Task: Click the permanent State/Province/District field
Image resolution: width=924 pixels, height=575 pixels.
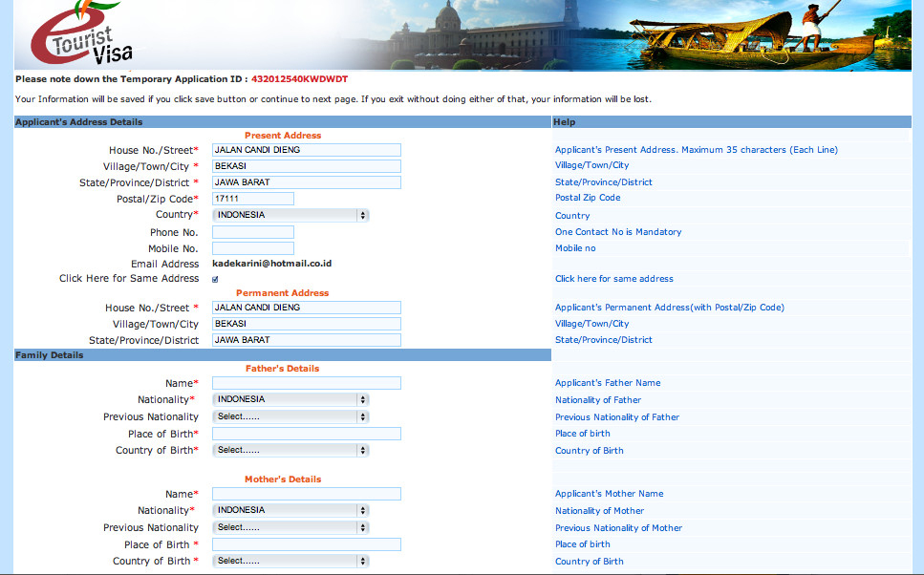Action: (306, 340)
